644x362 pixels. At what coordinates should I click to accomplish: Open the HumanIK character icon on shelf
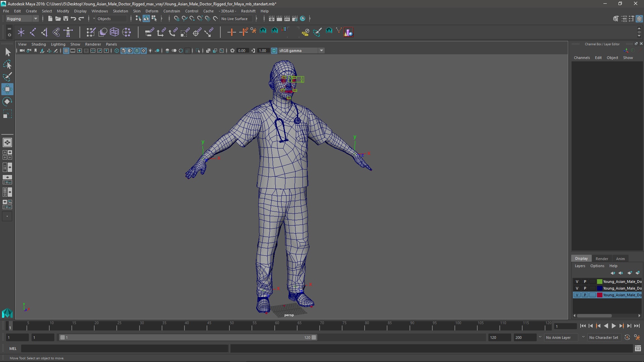[x=68, y=32]
